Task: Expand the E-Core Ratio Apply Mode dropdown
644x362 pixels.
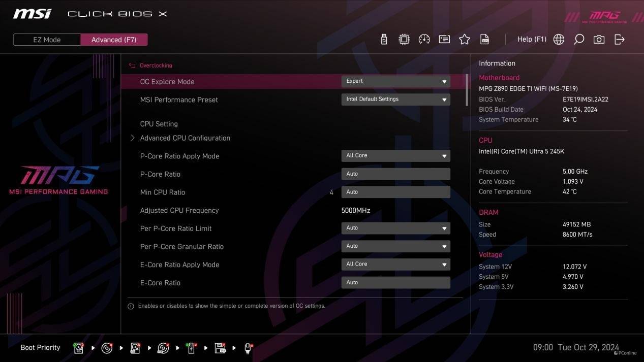Action: 395,265
